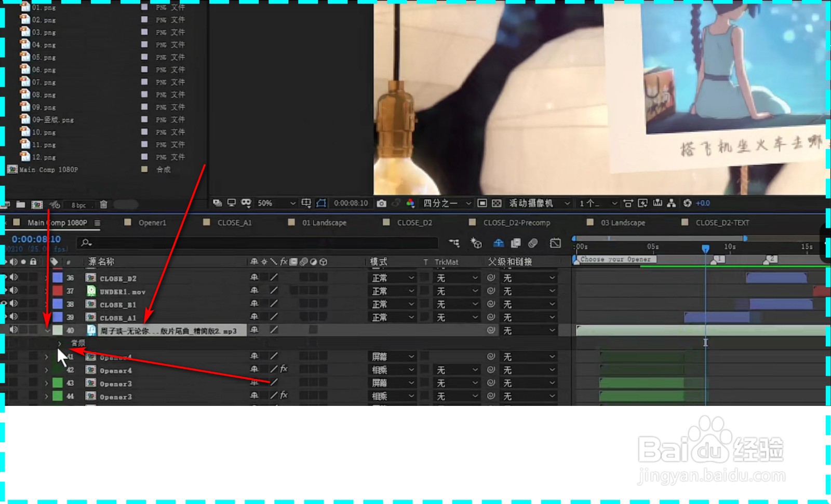Toggle hide shy layers switch

[x=499, y=242]
